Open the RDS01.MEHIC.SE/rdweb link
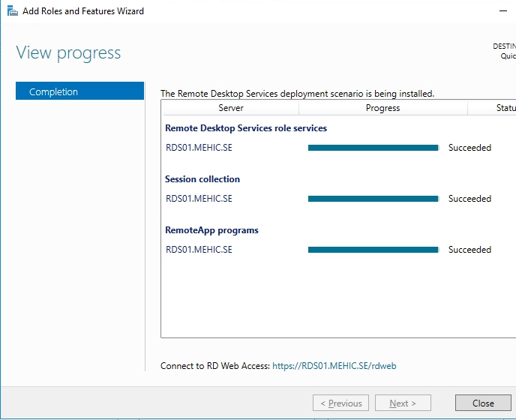The image size is (516, 420). [334, 366]
